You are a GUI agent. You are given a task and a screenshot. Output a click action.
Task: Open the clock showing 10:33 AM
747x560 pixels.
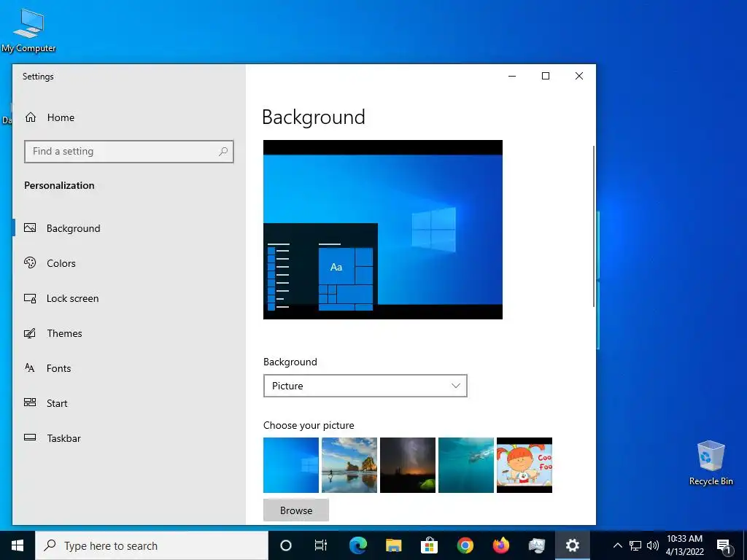(684, 545)
